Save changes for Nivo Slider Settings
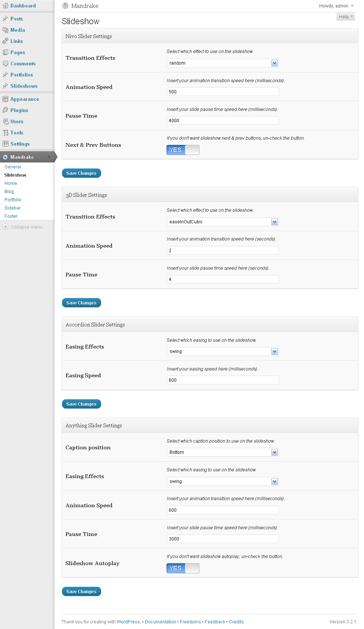364x629 pixels. pos(81,173)
